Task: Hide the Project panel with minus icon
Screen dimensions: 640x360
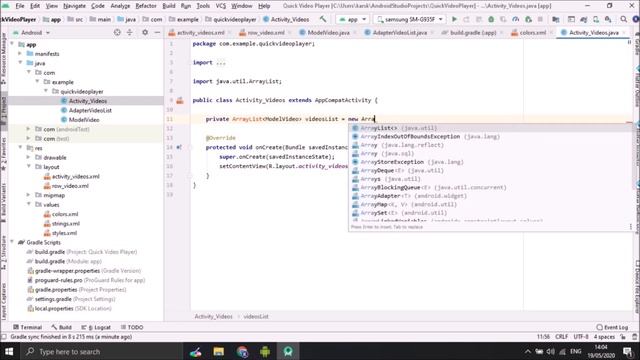Action: coord(157,32)
